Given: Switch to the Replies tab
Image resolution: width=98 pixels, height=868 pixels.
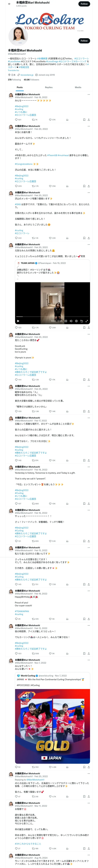Looking at the screenshot, I should (x=49, y=87).
